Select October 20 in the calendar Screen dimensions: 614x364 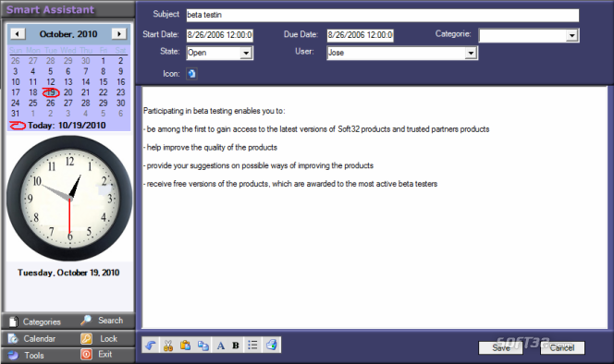[68, 92]
